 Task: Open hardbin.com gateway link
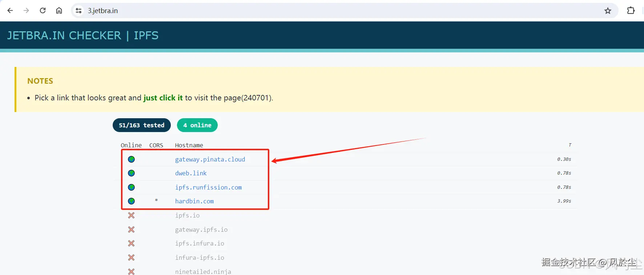(194, 201)
